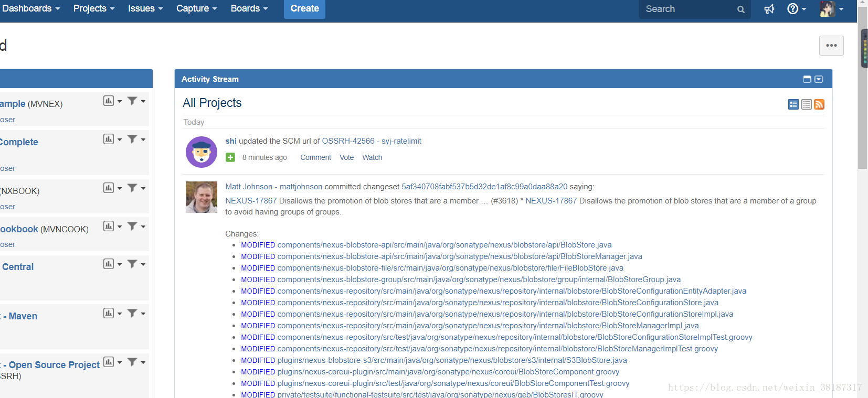This screenshot has width=868, height=398.
Task: Click the filter funnel in the Central row
Action: pos(132,264)
